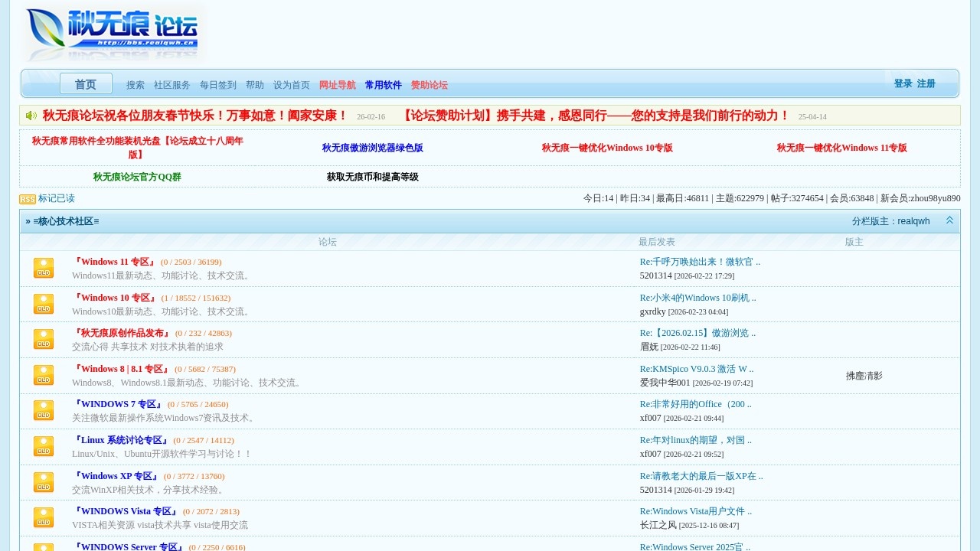Screen dimensions: 980x551
Task: Click the Linux 系统讨论专区 forum icon
Action: click(x=44, y=446)
